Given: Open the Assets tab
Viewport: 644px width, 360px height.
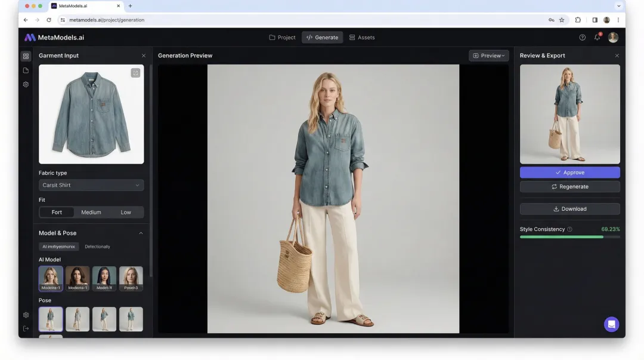Looking at the screenshot, I should (362, 37).
